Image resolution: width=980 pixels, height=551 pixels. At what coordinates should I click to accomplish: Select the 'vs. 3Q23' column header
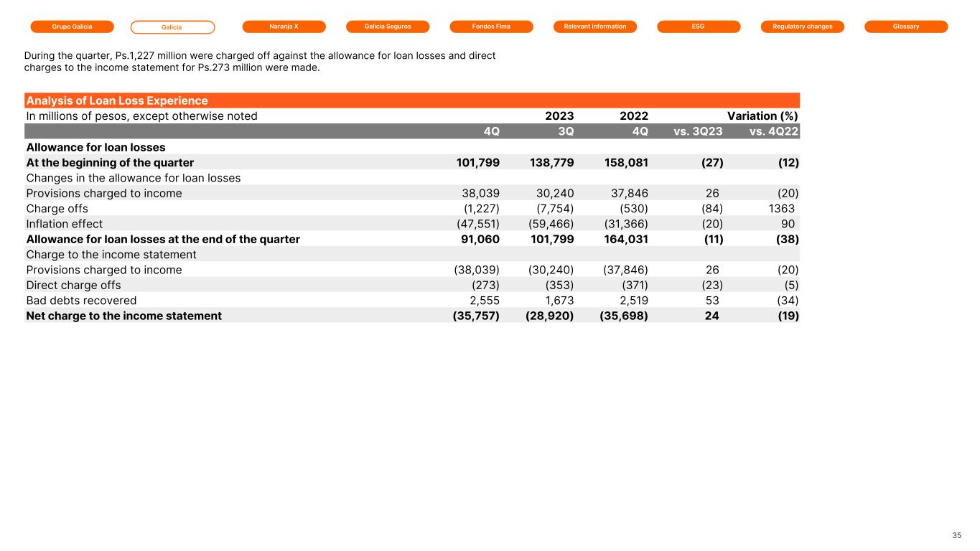coord(698,131)
